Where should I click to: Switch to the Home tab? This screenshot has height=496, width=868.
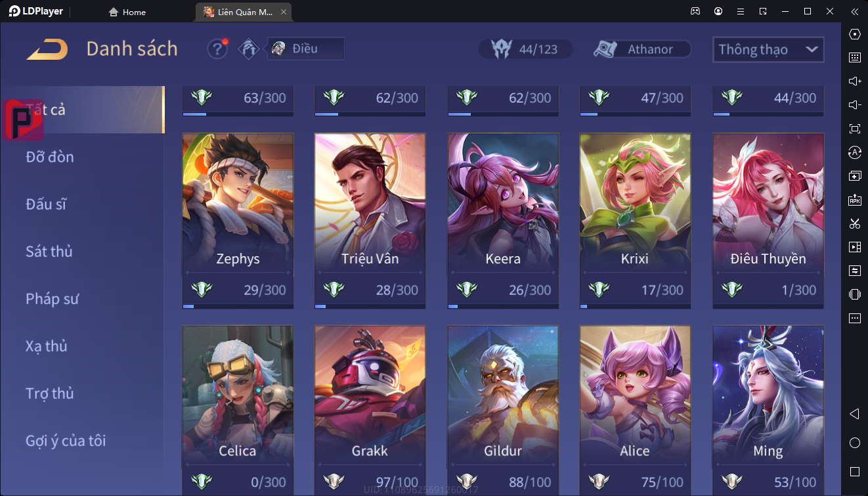(127, 12)
